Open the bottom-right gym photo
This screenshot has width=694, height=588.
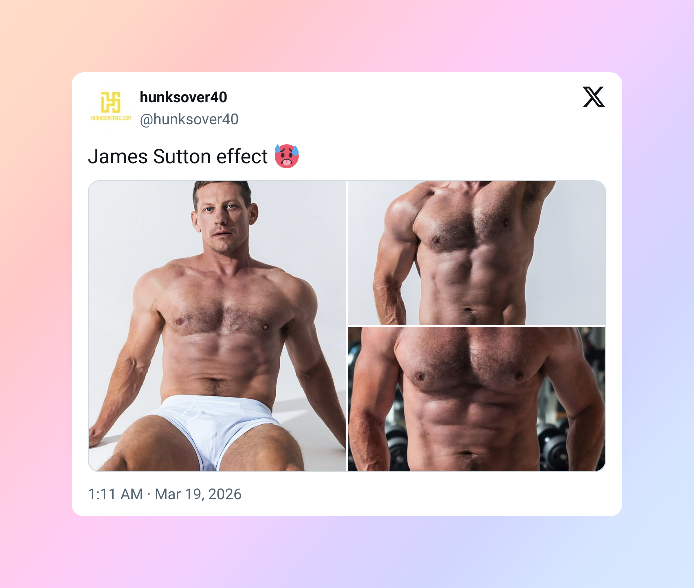[477, 399]
